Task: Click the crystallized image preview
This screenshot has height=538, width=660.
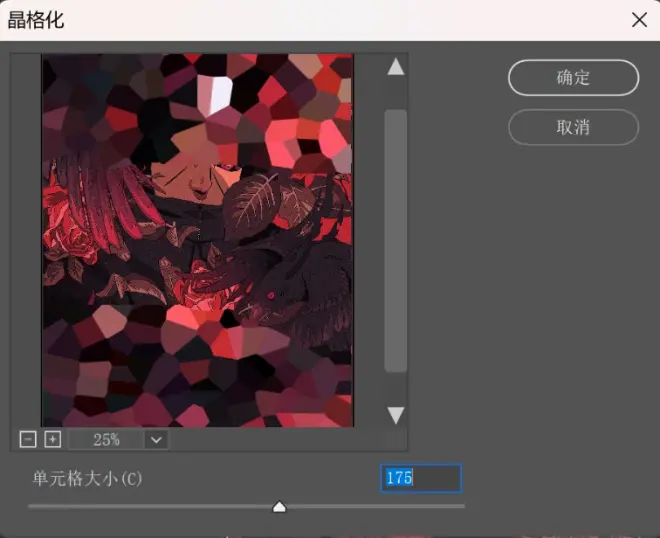Action: [x=197, y=240]
